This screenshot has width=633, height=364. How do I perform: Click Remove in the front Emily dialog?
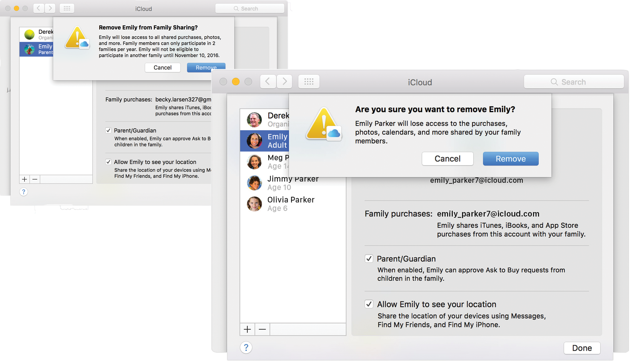(510, 159)
